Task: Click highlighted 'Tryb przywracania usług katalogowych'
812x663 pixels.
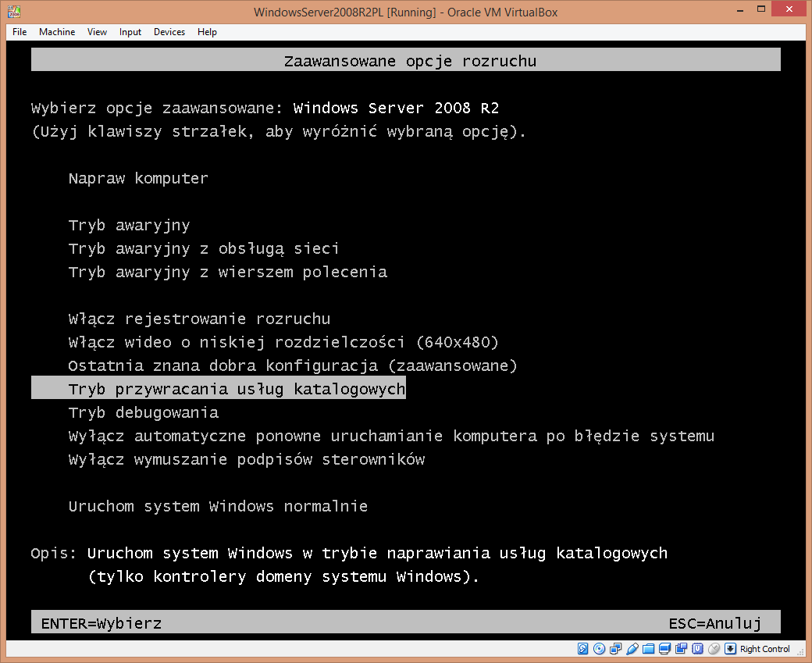Action: click(219, 387)
